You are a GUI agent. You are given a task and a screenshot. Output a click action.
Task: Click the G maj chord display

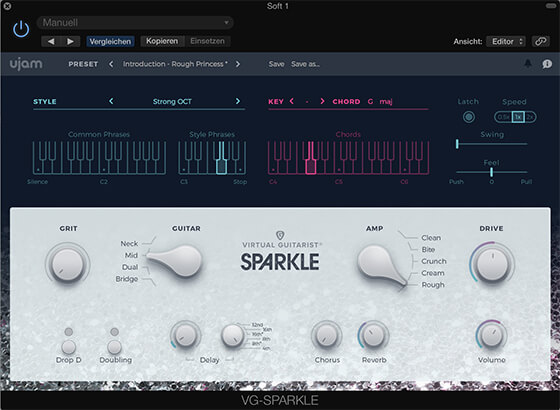380,101
